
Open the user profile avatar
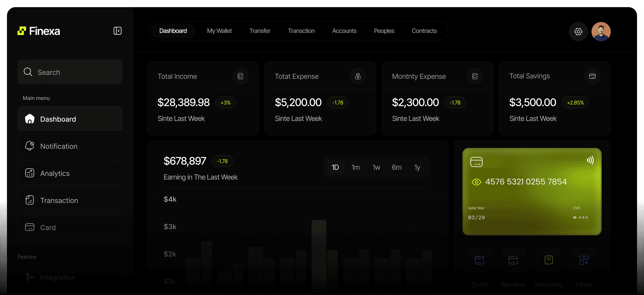coord(601,31)
